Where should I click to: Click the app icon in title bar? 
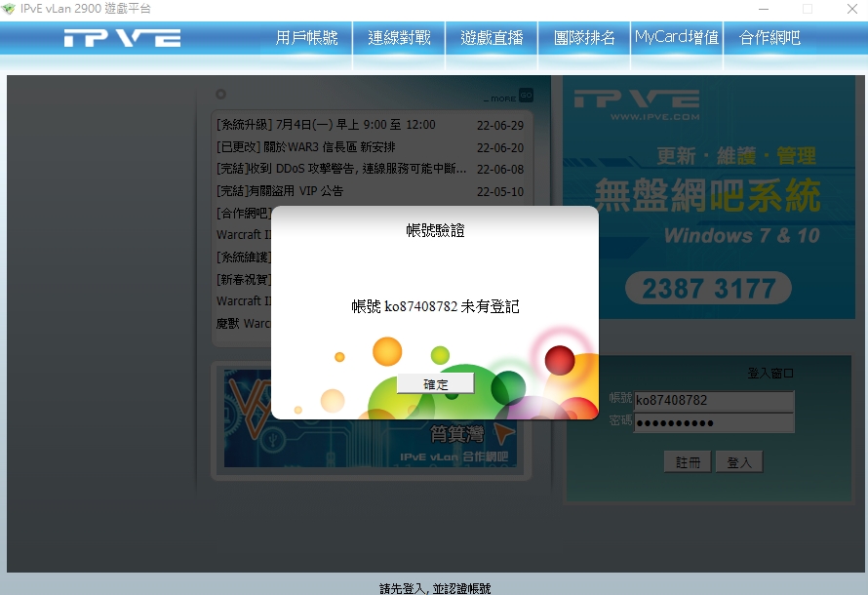pos(9,9)
